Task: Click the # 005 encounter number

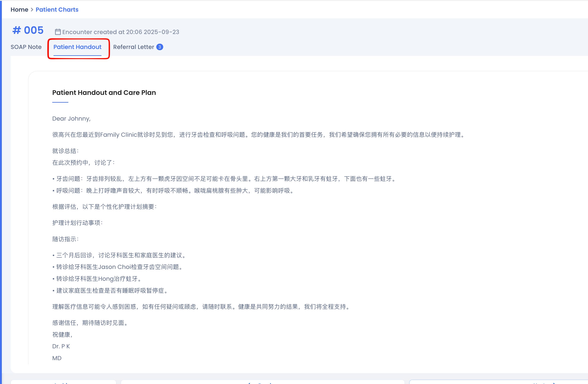Action: 28,30
